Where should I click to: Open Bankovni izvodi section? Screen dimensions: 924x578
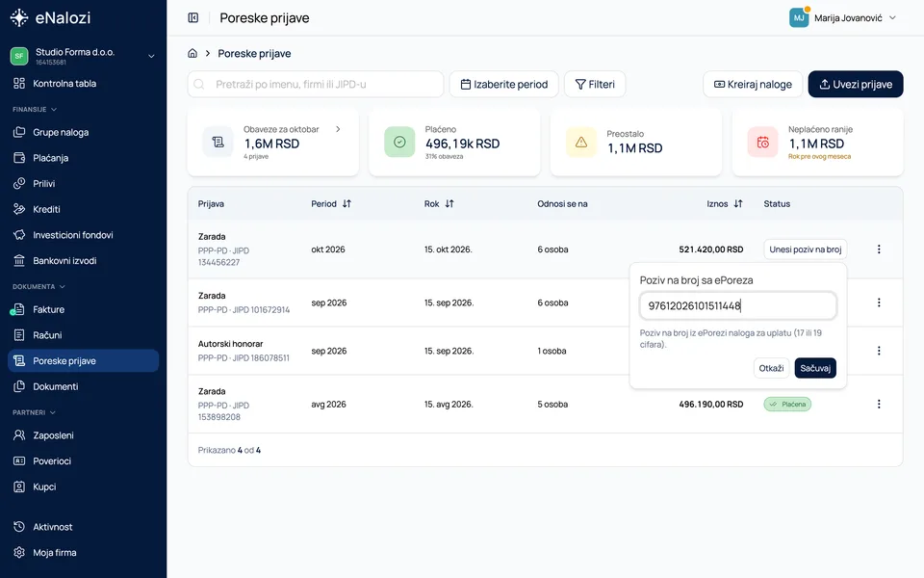(83, 261)
